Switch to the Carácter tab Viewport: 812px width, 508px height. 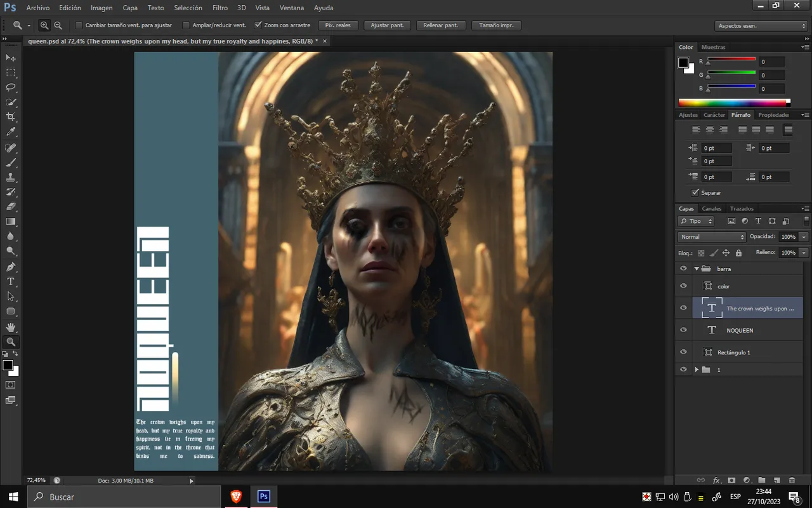coord(714,115)
